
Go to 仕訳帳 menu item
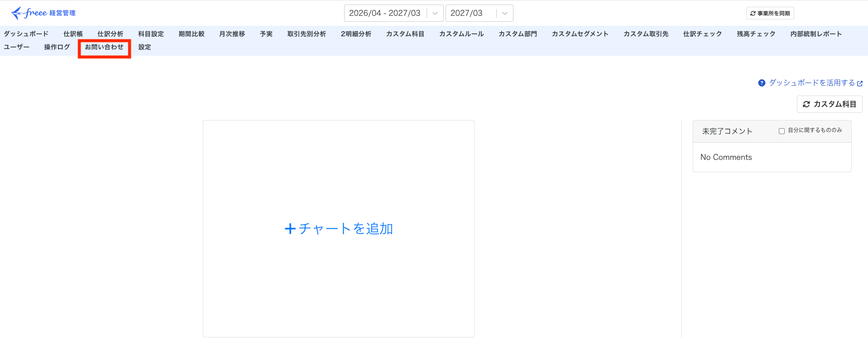coord(73,34)
